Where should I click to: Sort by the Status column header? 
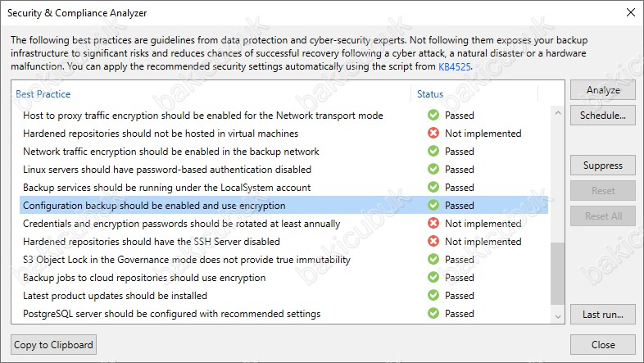tap(430, 94)
